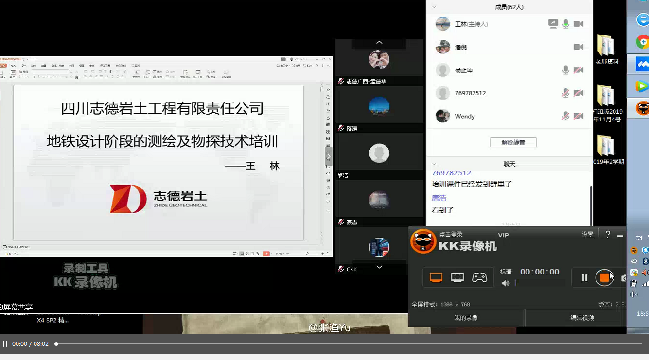Click the blue second sender name in chat
The image size is (649, 361).
pyautogui.click(x=439, y=198)
